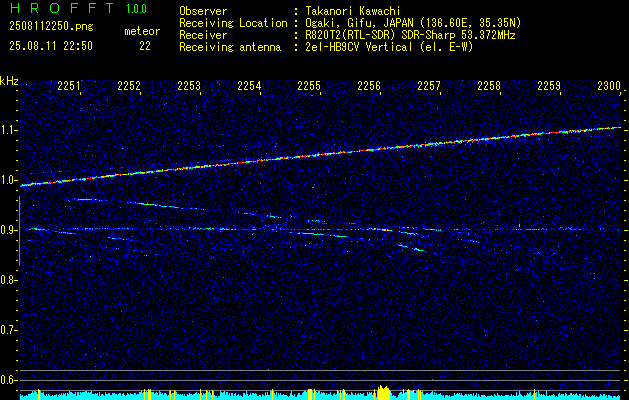The width and height of the screenshot is (629, 400).
Task: Click observer name Takanori Kawachi
Action: click(353, 11)
